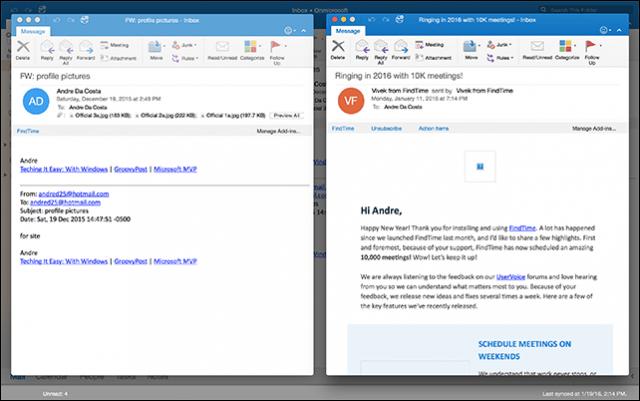The width and height of the screenshot is (640, 401).
Task: Open FindTime link in email body
Action: [x=522, y=228]
